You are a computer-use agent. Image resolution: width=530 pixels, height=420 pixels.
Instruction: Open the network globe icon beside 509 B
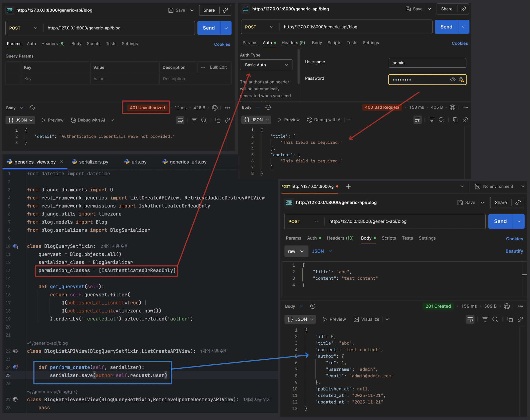pyautogui.click(x=507, y=306)
